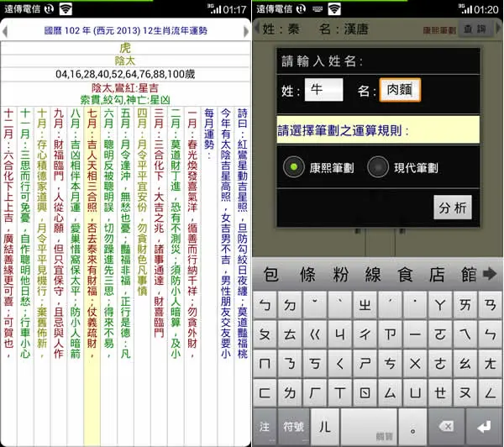Tap the space bar key
Viewport: 504px width, 447px height.
pyautogui.click(x=369, y=427)
